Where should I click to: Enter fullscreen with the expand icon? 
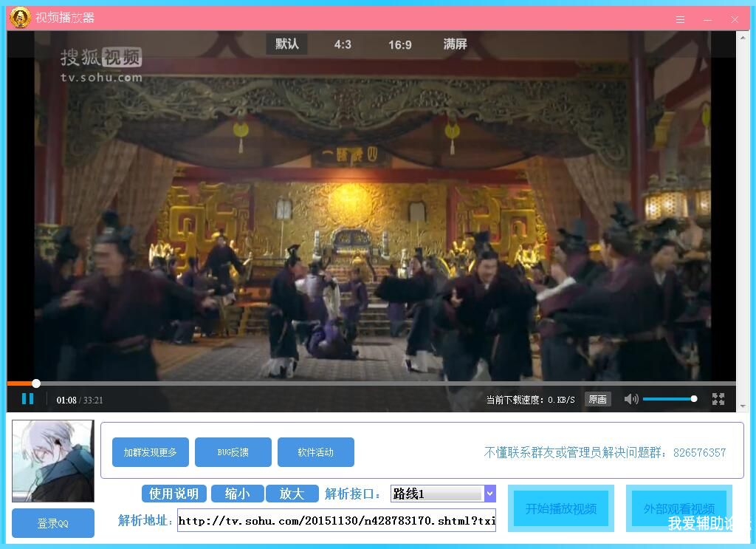718,399
